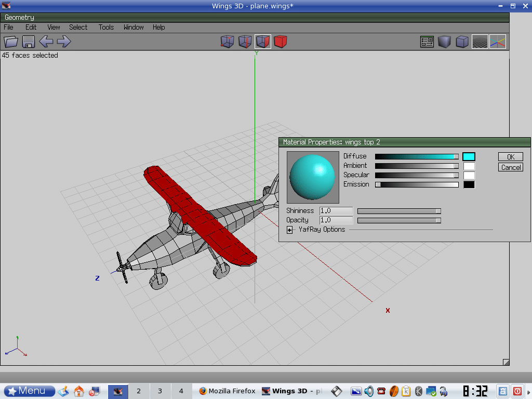Click the Redo right arrow icon
This screenshot has width=532, height=399.
click(x=64, y=42)
